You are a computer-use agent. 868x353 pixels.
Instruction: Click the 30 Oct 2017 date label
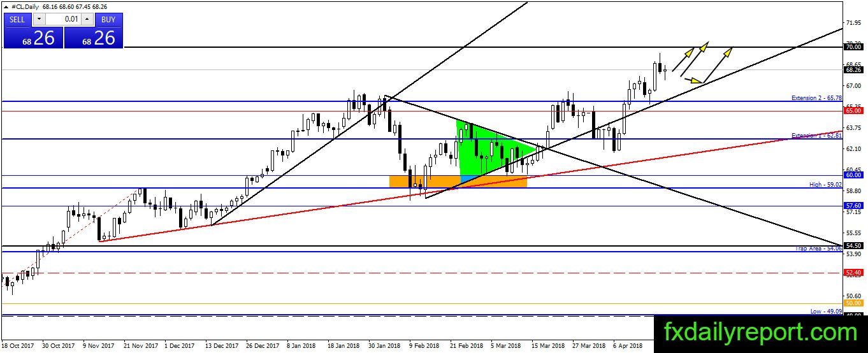click(x=58, y=346)
